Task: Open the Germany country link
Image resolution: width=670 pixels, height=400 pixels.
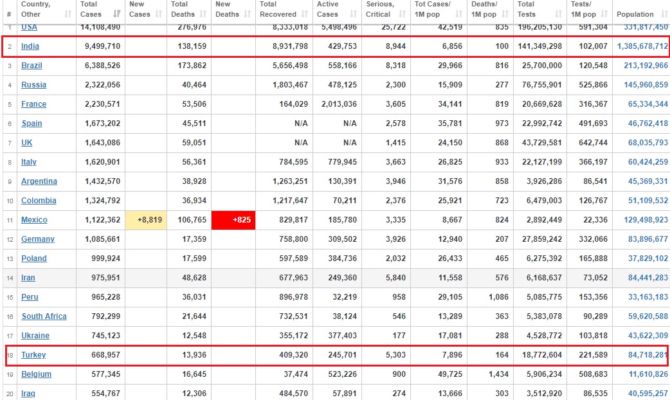Action: (x=38, y=239)
